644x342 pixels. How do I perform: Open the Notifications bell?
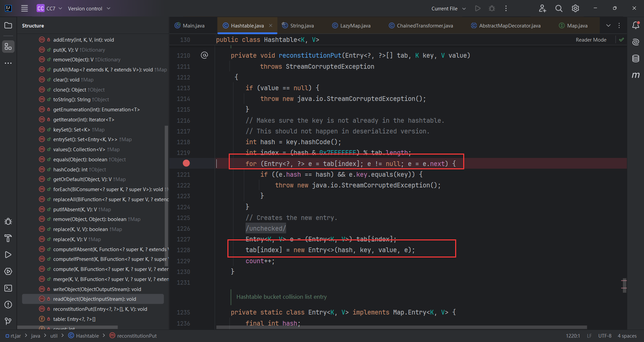pyautogui.click(x=636, y=25)
